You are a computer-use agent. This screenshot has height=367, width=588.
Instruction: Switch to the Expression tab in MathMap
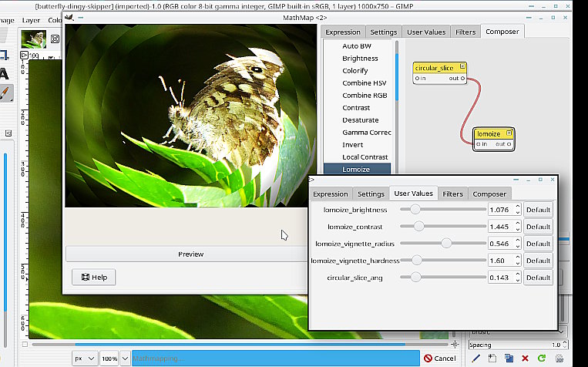(x=343, y=32)
